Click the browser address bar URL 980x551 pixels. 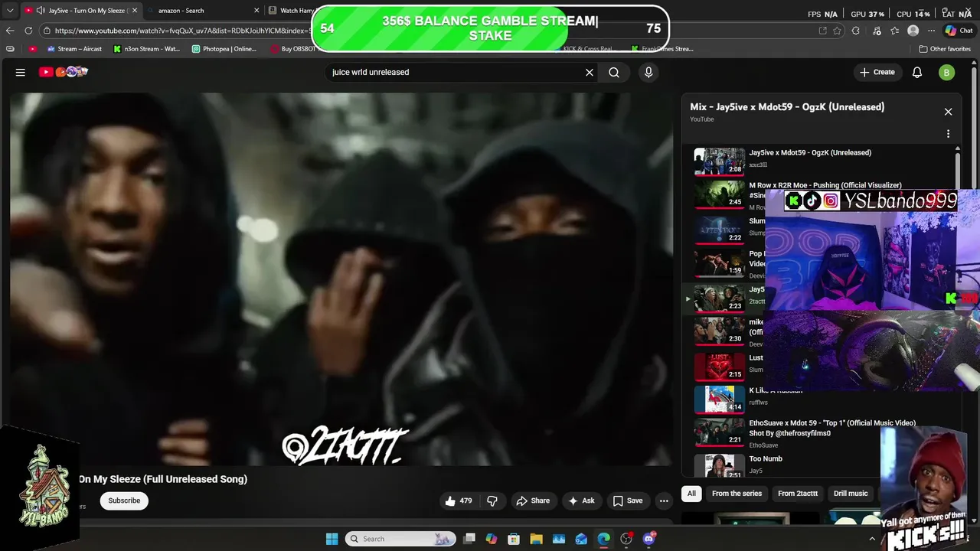(x=184, y=31)
